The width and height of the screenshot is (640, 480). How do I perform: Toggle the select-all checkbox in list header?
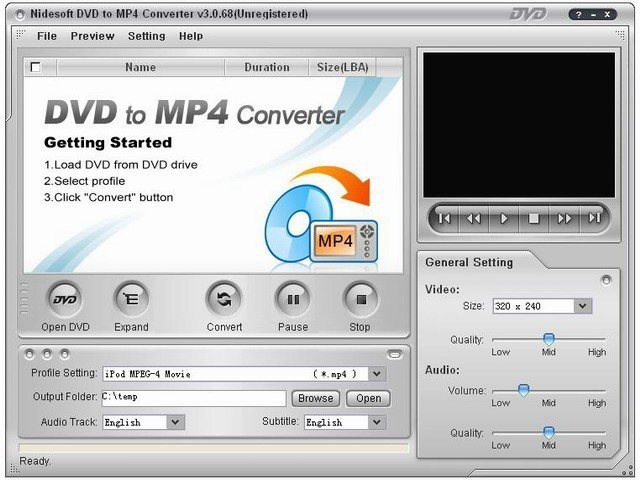click(x=36, y=67)
